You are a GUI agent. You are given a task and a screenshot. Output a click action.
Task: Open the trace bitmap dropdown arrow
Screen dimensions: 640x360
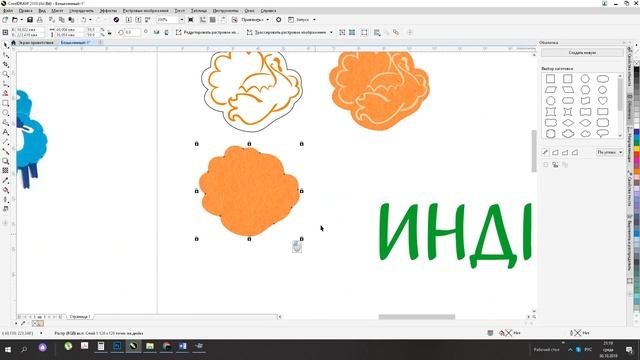pyautogui.click(x=331, y=32)
